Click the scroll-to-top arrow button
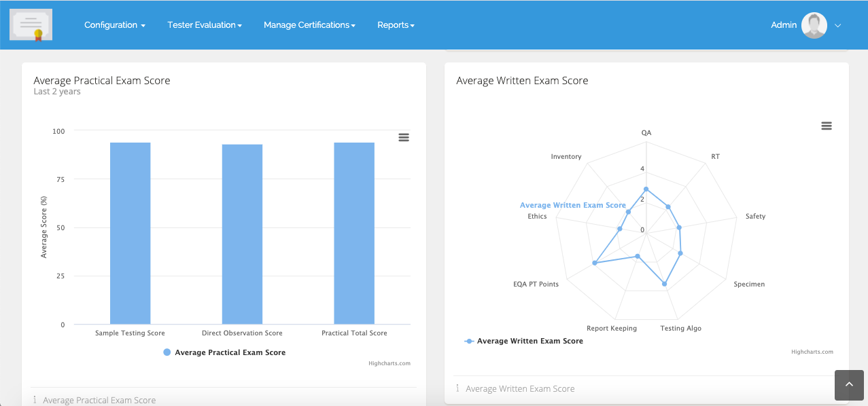 coord(848,385)
